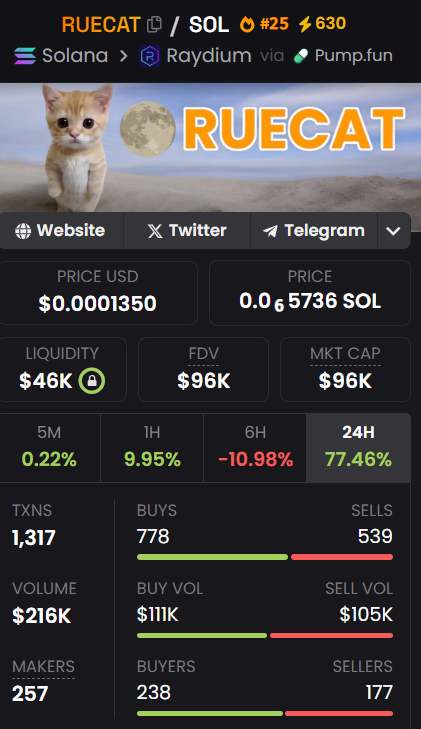
Task: Open the Twitter link button
Action: click(x=187, y=231)
